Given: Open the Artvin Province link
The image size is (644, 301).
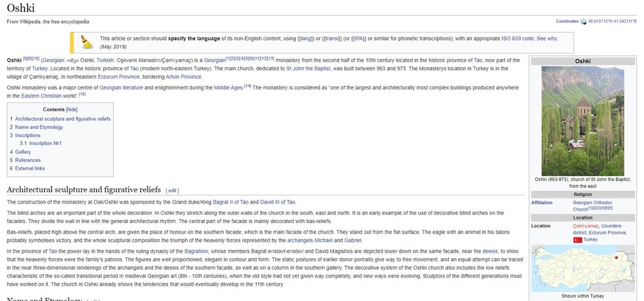Looking at the screenshot, I should tap(184, 77).
